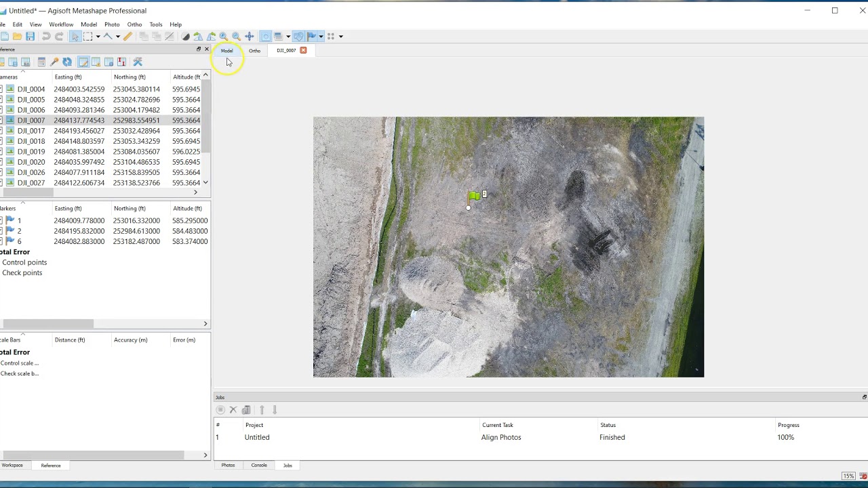This screenshot has width=868, height=488.
Task: Open a project with the folder icon
Action: pos(17,37)
